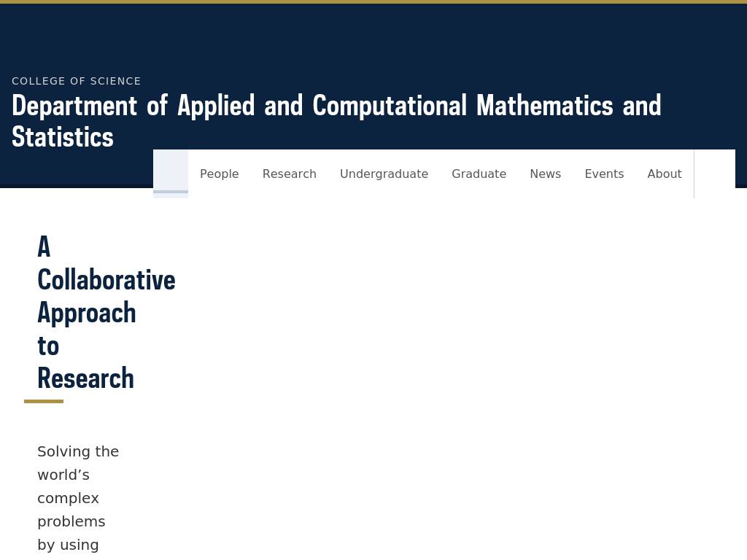The height and width of the screenshot is (560, 747).
Task: Go to the Undergraduate section
Action: point(384,174)
